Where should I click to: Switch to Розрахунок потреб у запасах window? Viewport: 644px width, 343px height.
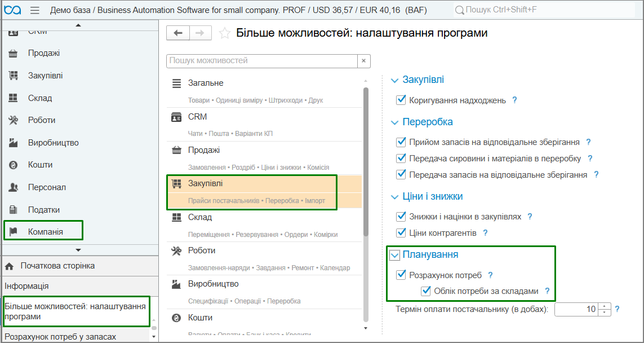click(x=60, y=337)
